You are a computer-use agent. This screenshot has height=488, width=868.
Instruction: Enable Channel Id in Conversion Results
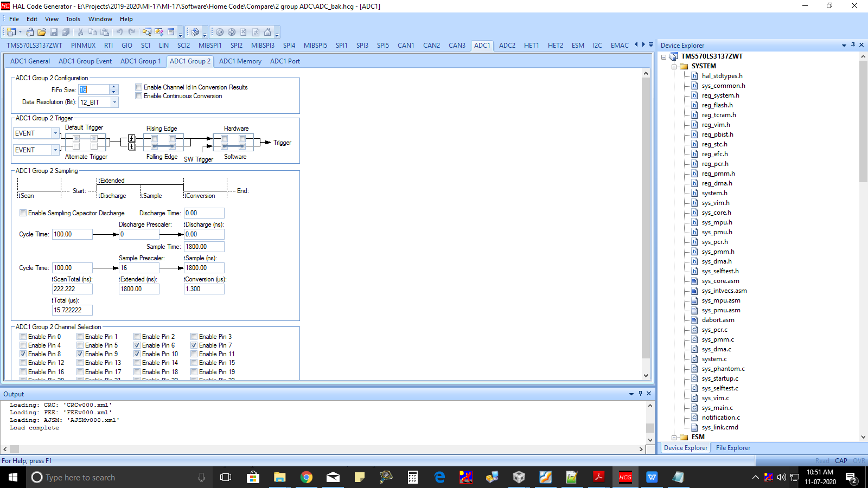coord(139,87)
